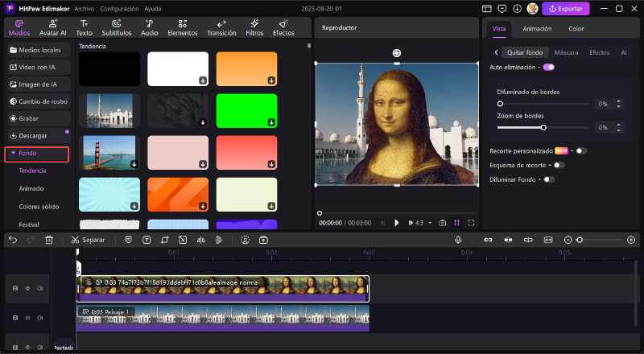The height and width of the screenshot is (354, 644).
Task: Open the Efectos tab
Action: (283, 28)
